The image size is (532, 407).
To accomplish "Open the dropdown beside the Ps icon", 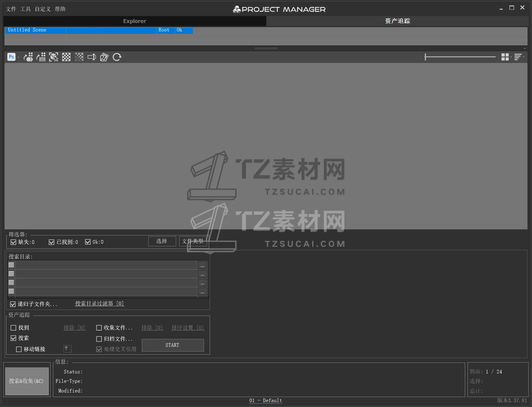I will (x=18, y=57).
